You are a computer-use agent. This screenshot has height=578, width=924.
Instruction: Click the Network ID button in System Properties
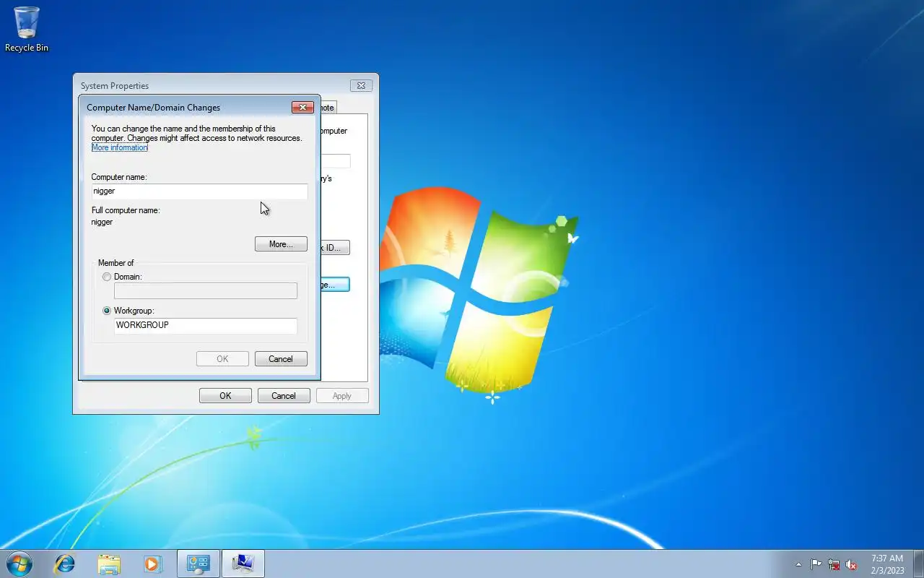tap(336, 248)
